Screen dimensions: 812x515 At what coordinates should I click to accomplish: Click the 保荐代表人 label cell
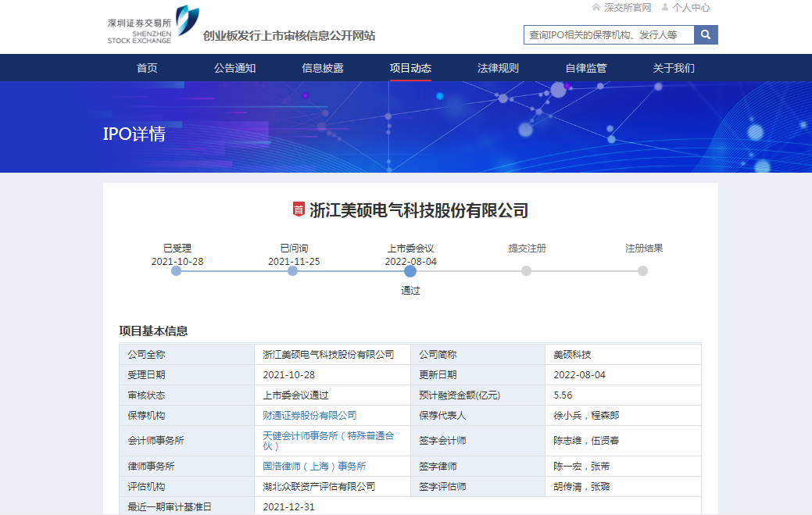[x=478, y=416]
